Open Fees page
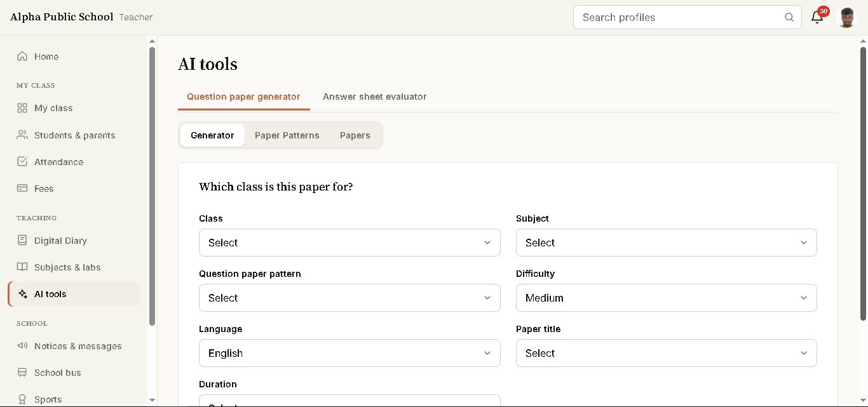Image resolution: width=868 pixels, height=407 pixels. pos(74,189)
